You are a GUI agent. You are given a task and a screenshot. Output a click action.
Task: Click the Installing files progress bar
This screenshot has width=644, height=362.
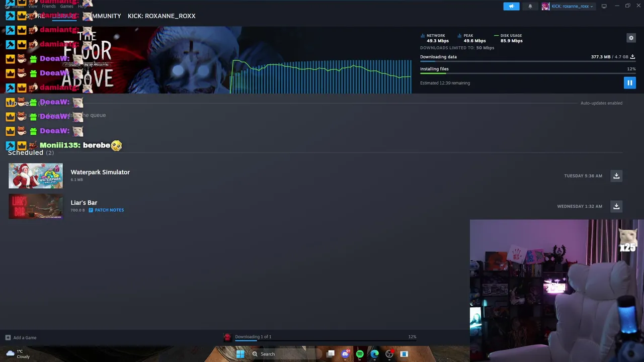528,73
